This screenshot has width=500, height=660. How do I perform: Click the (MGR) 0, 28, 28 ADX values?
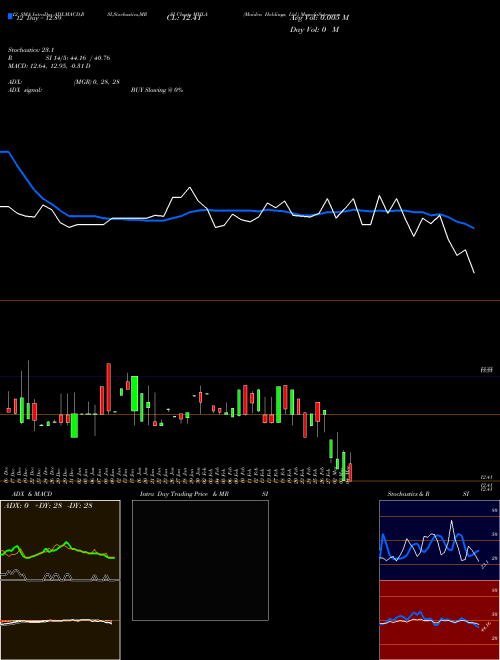pos(96,82)
